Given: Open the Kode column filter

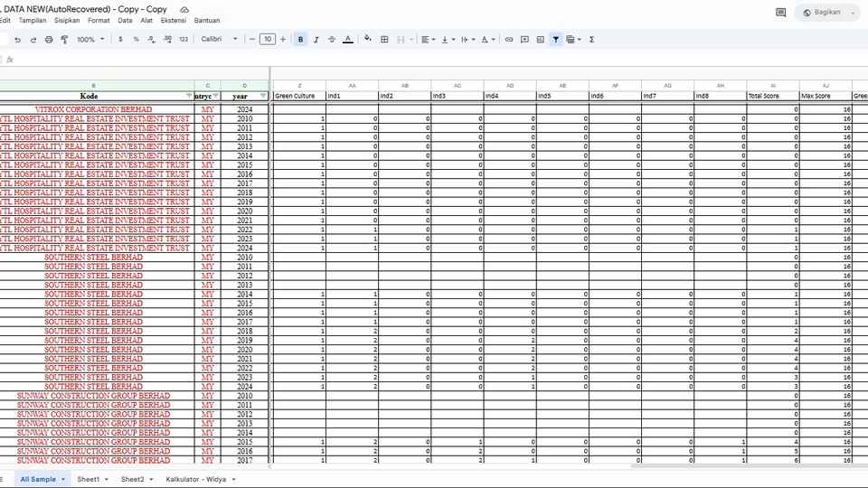Looking at the screenshot, I should (x=189, y=96).
